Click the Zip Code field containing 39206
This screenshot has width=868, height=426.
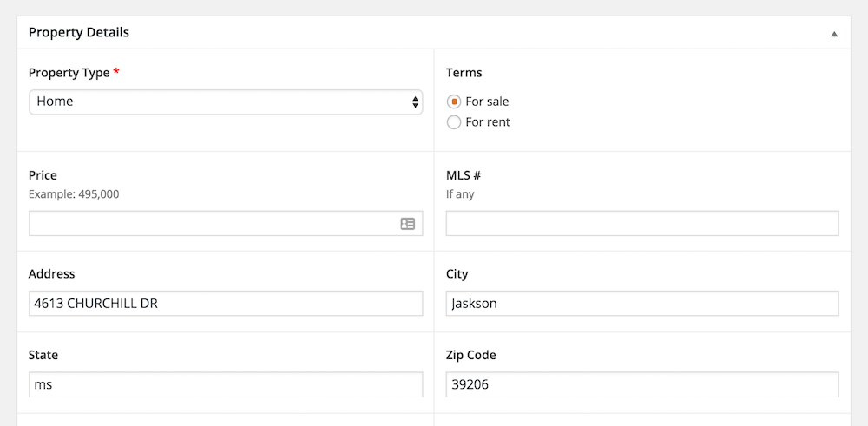[642, 384]
